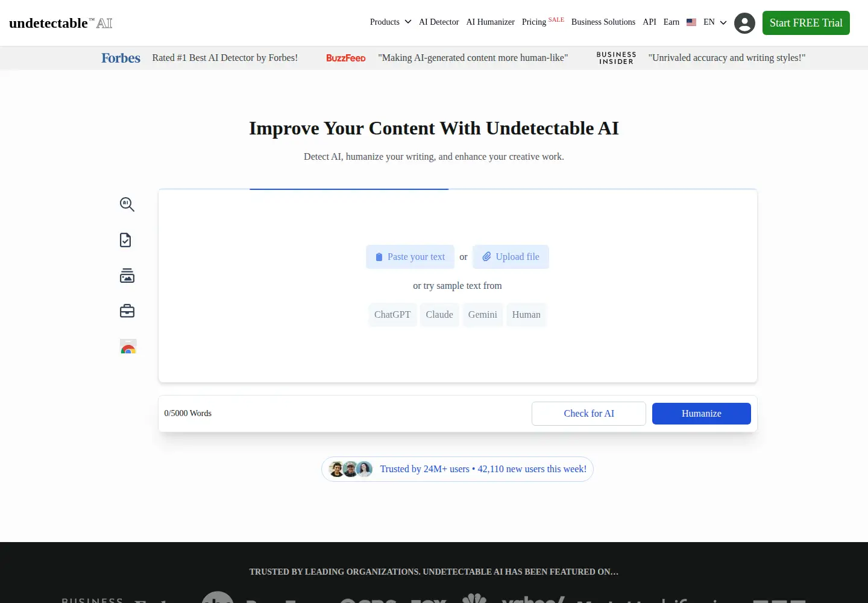Click the Detect AI, humanize subtitle text

click(x=434, y=157)
